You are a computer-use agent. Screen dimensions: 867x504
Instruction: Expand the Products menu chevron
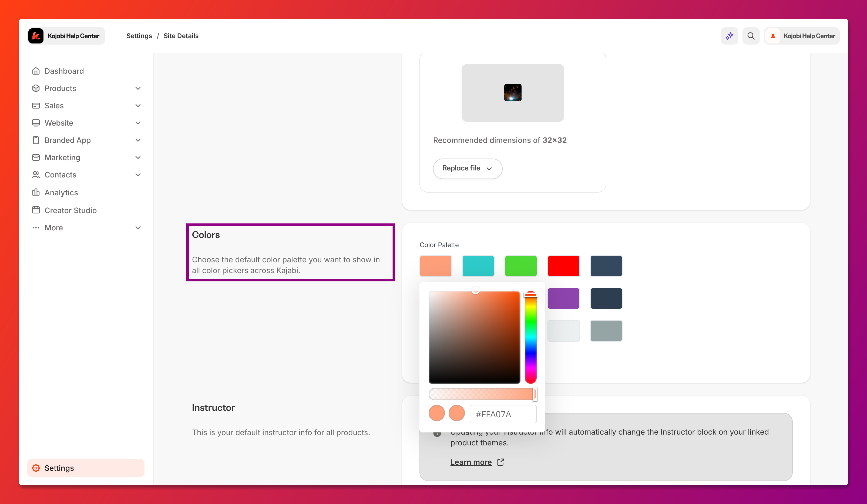(x=138, y=88)
